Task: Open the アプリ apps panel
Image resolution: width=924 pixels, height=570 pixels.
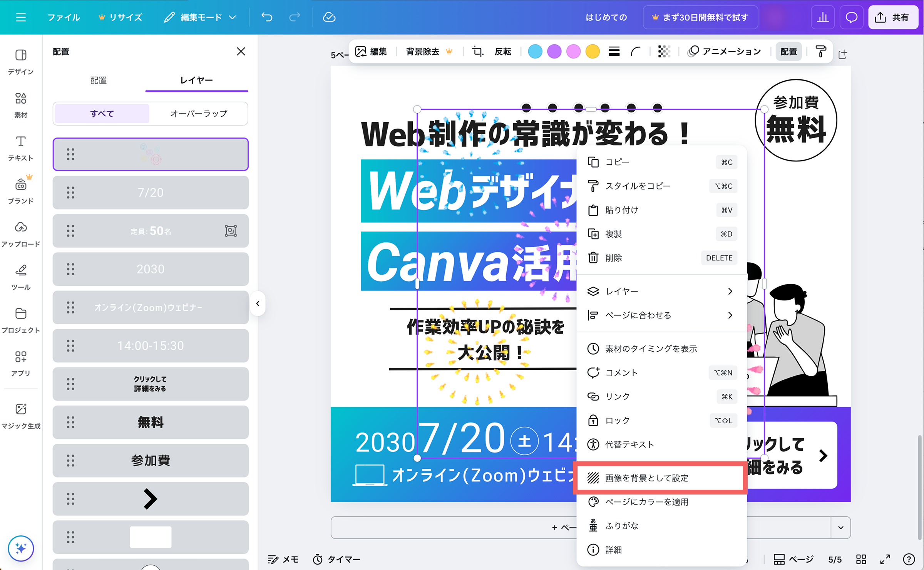Action: tap(21, 364)
